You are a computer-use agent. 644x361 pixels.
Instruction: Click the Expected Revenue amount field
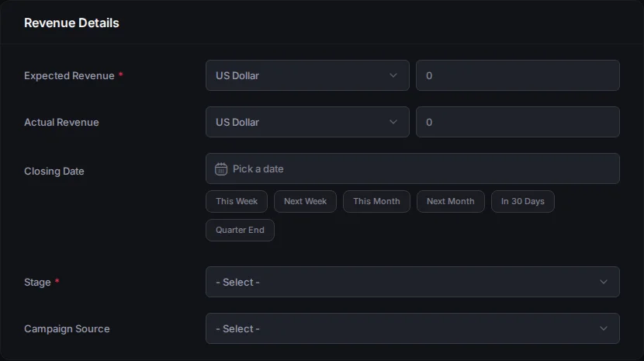point(518,75)
